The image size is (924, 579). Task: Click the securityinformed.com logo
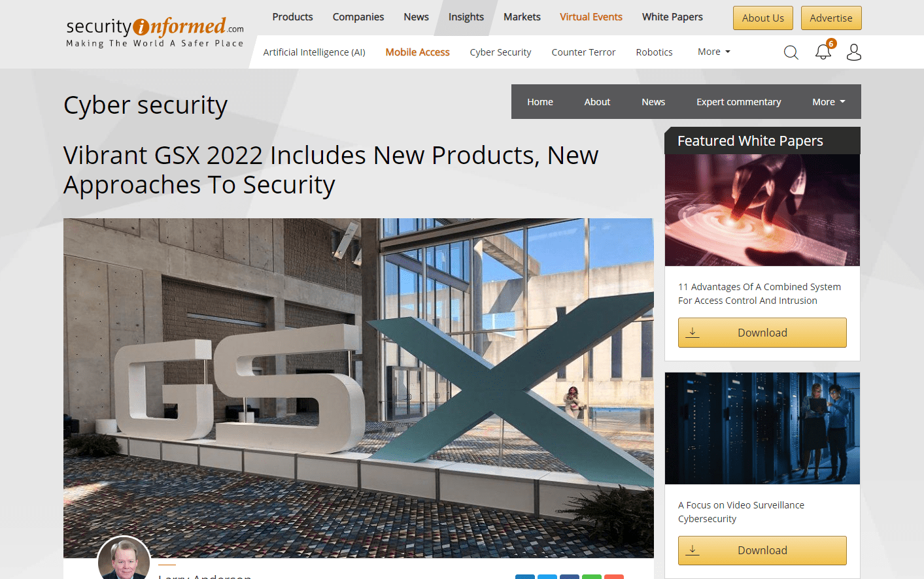pyautogui.click(x=155, y=33)
